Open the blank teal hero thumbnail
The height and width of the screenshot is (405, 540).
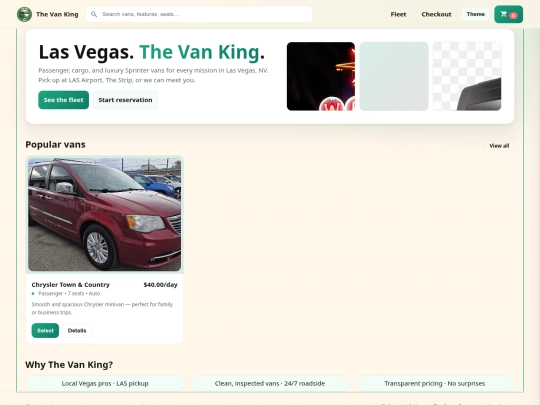pos(394,76)
